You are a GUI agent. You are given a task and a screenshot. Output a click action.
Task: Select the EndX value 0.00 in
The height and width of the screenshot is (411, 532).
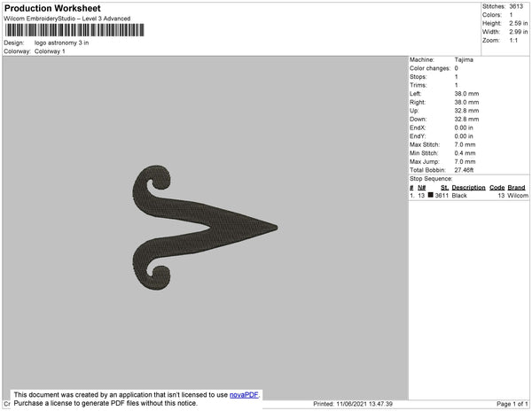click(464, 128)
